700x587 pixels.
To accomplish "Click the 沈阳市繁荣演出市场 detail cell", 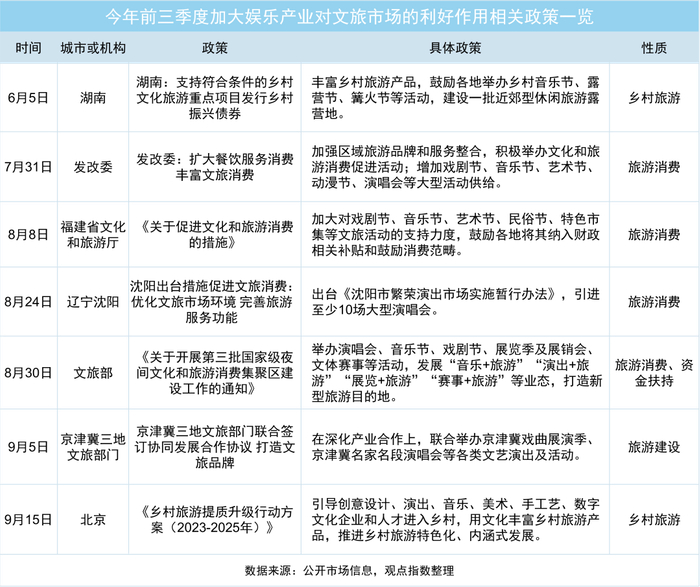I will 455,302.
